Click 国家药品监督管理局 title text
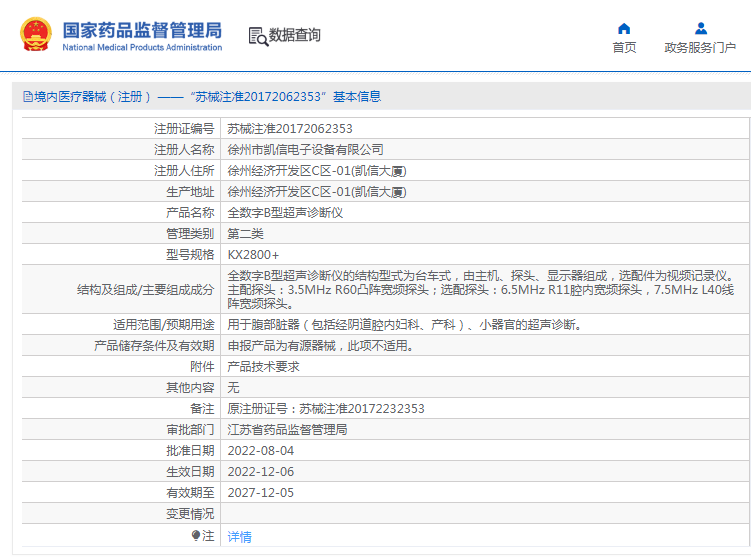The height and width of the screenshot is (560, 751). coord(142,30)
